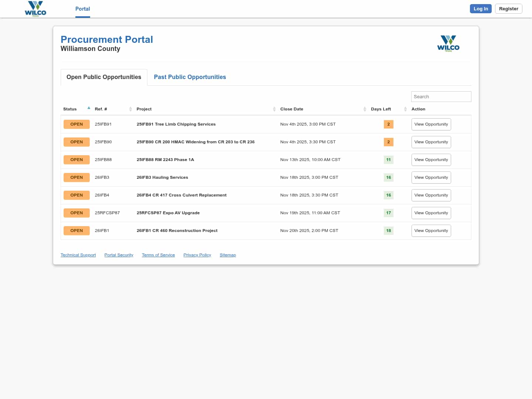Open the Portal navigation item
The image size is (532, 399).
[82, 9]
